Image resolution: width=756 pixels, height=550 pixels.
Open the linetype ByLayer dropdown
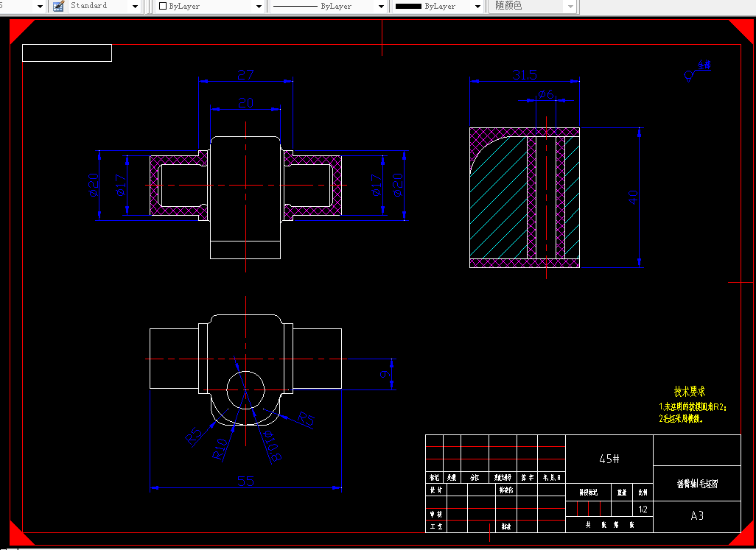[382, 7]
